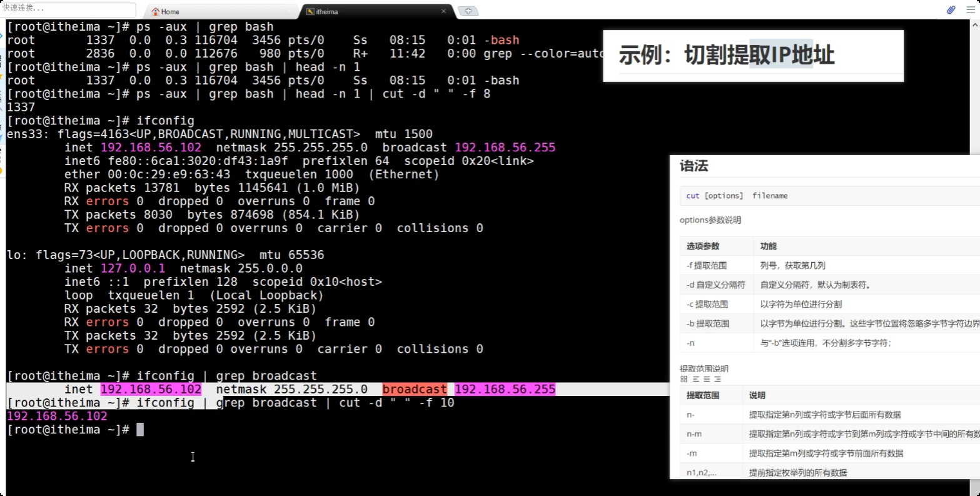Switch to the Home tab
The image size is (980, 496).
[x=221, y=11]
